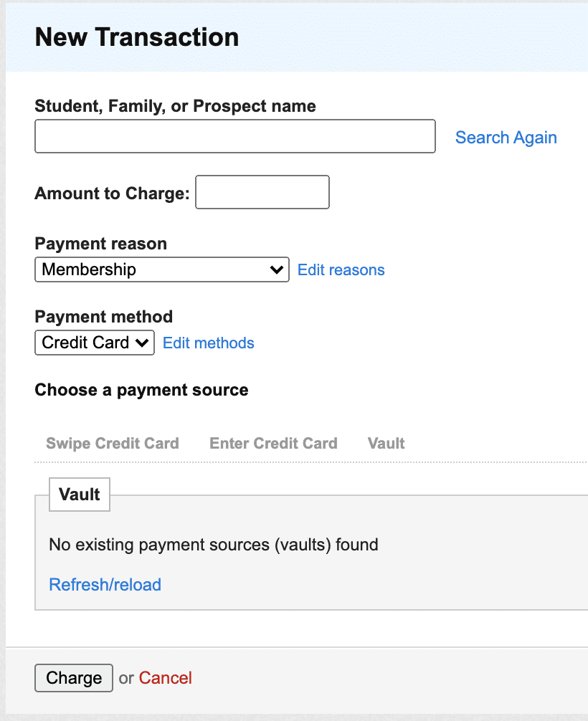This screenshot has height=721, width=588.
Task: Click the Charge button
Action: coord(74,678)
